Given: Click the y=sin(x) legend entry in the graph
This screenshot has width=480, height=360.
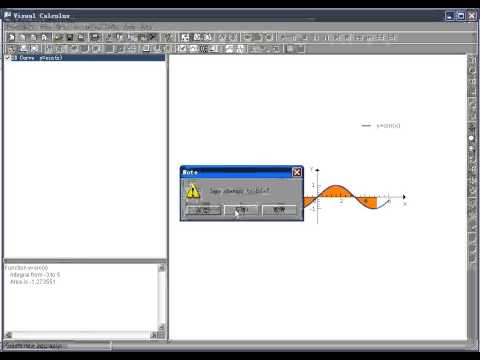Looking at the screenshot, I should point(381,126).
